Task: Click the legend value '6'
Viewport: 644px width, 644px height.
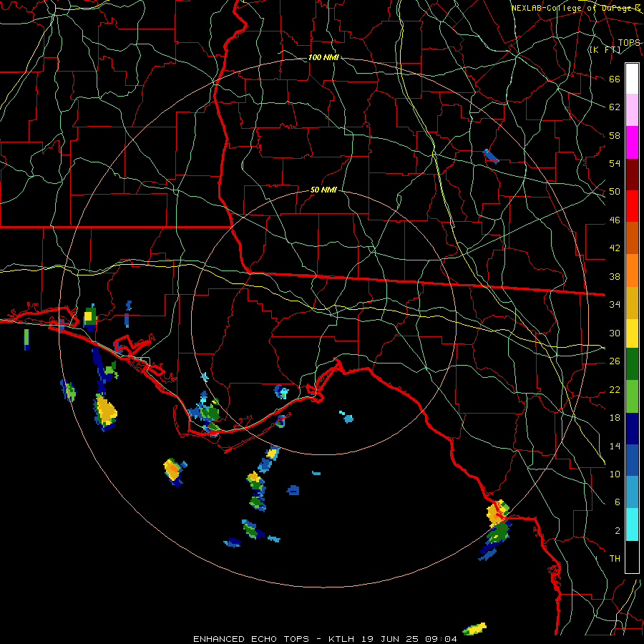Action: [x=618, y=502]
